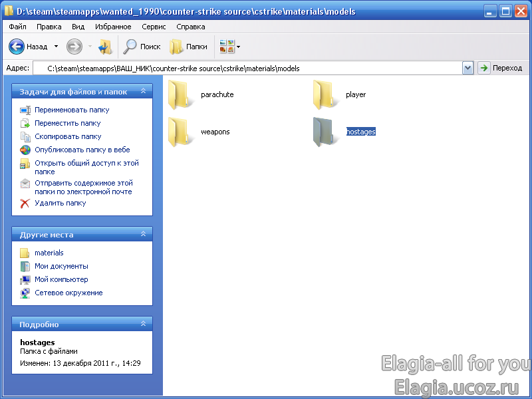Click the publish to web globe icon
This screenshot has width=532, height=399.
(25, 150)
